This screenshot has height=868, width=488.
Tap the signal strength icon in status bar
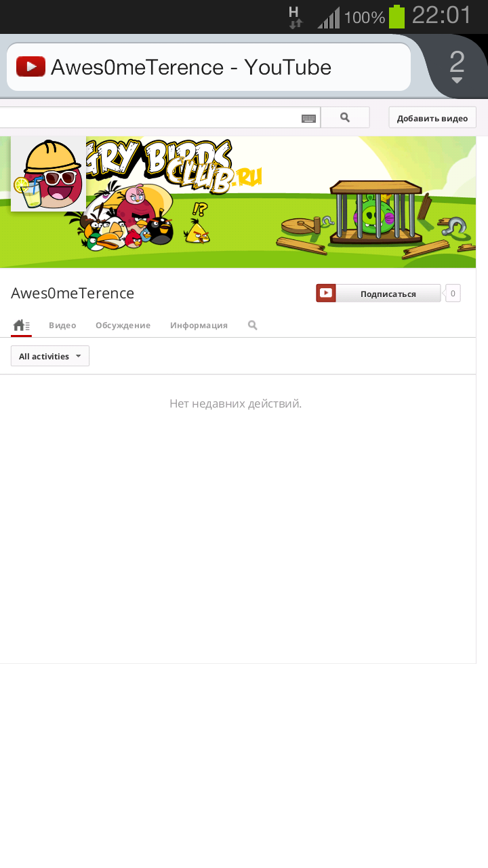pyautogui.click(x=329, y=18)
